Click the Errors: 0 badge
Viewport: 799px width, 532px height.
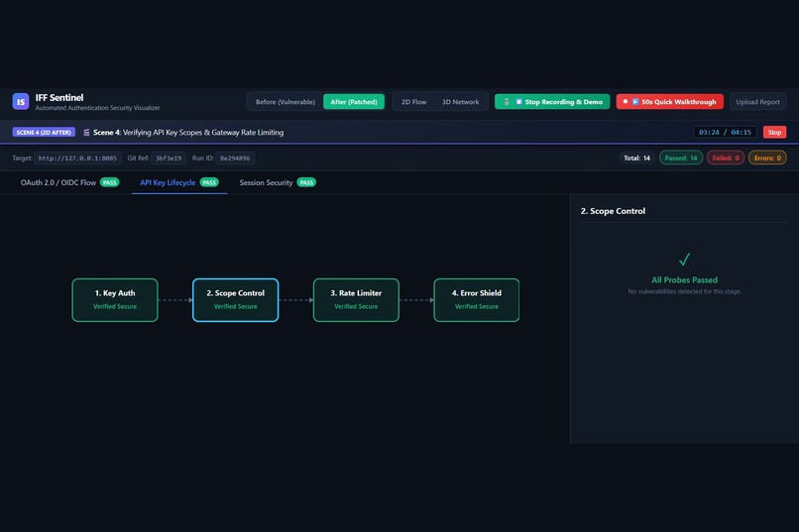pos(767,158)
